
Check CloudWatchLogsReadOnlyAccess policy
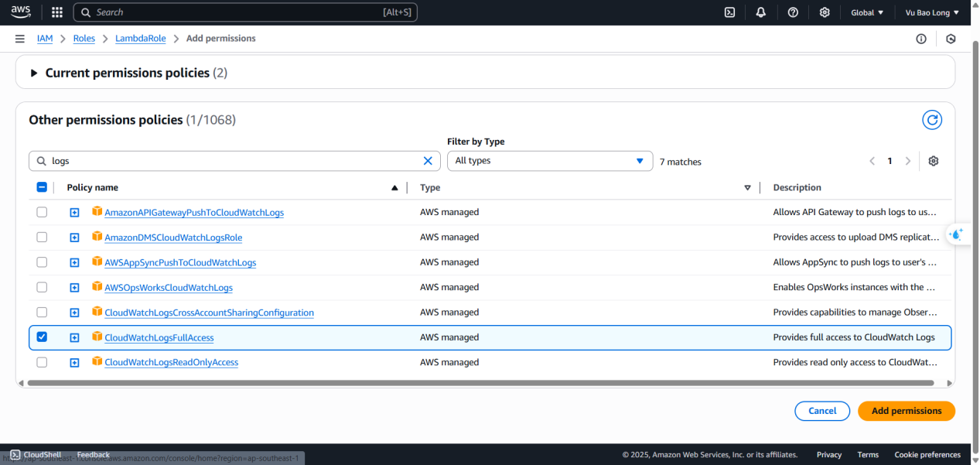click(42, 362)
